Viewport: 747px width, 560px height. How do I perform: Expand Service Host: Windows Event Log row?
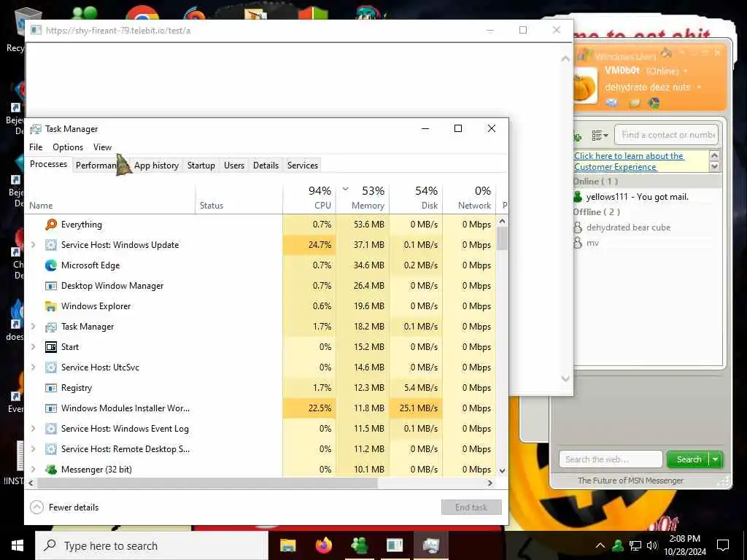(33, 429)
